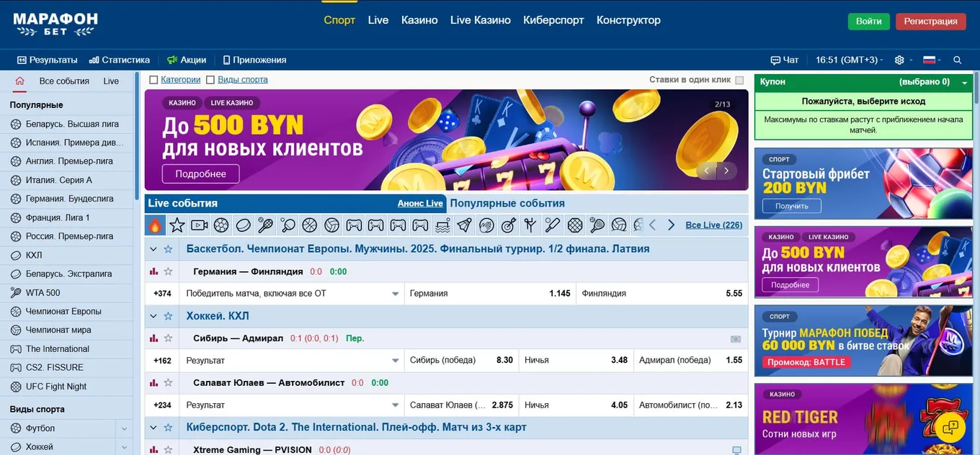
Task: Go to previous banner slide arrow
Action: coord(706,171)
